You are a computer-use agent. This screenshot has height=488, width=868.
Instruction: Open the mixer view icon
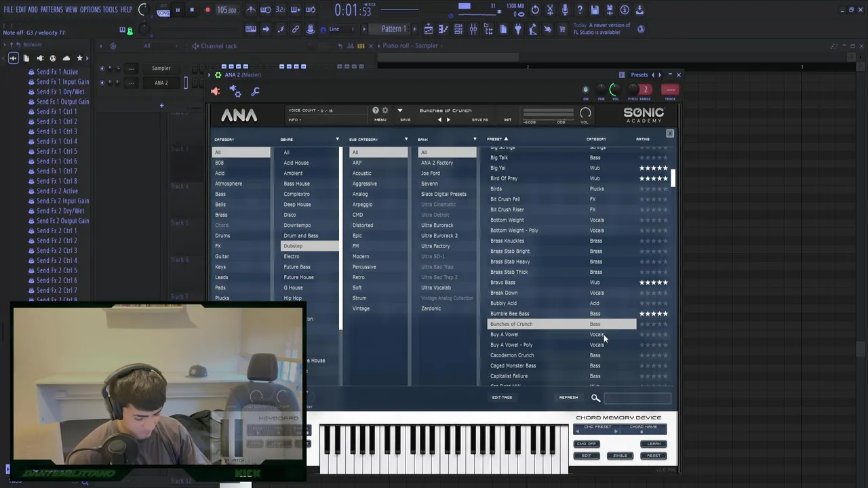[x=473, y=29]
